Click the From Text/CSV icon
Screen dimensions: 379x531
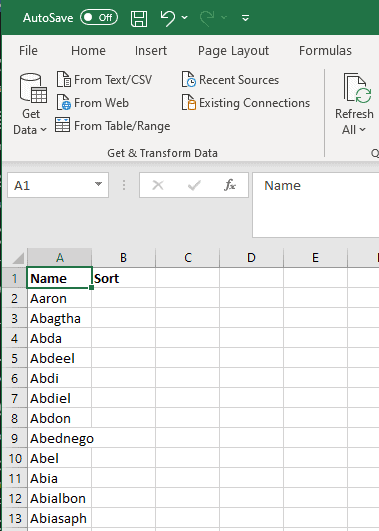coord(64,80)
